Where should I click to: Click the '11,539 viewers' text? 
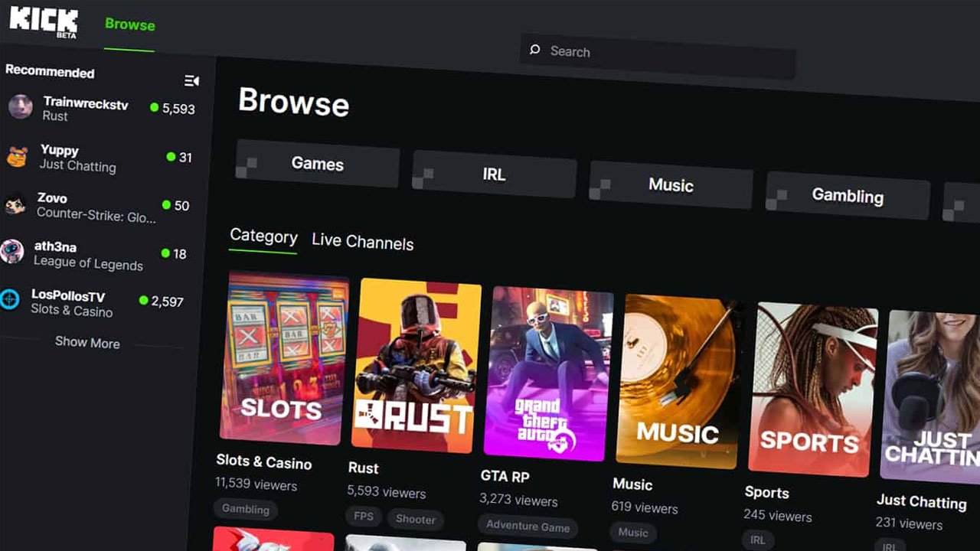(256, 484)
